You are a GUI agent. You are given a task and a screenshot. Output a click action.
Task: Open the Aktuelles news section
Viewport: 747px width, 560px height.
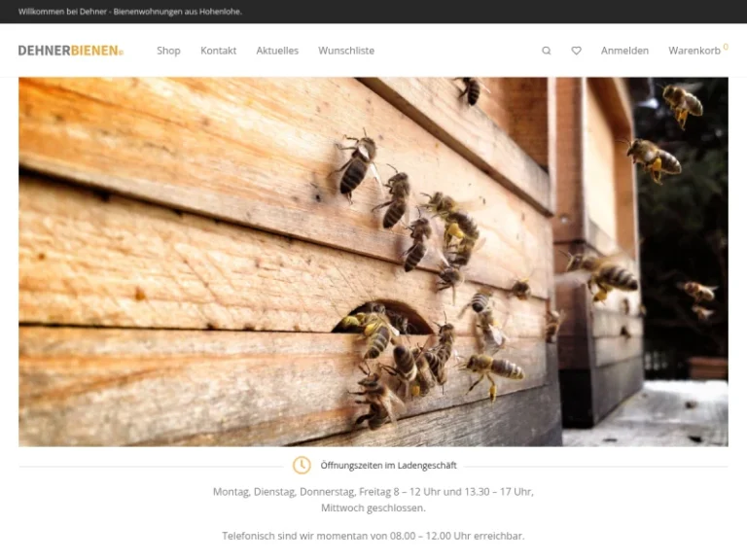pos(277,51)
